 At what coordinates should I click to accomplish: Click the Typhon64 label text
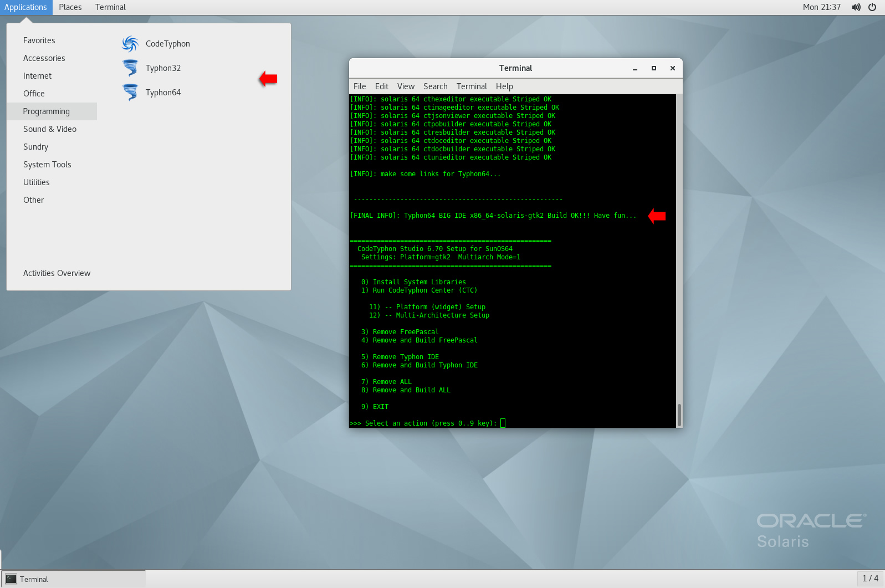[x=163, y=93]
